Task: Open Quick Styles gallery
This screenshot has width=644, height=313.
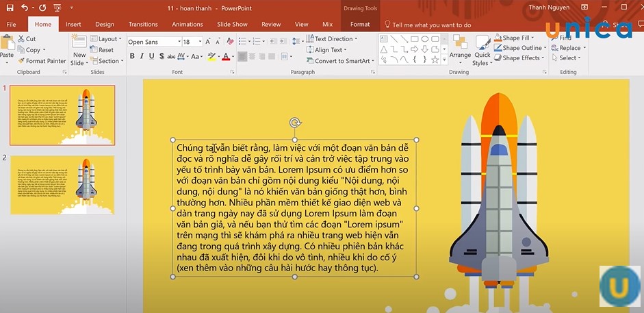Action: coord(482,50)
